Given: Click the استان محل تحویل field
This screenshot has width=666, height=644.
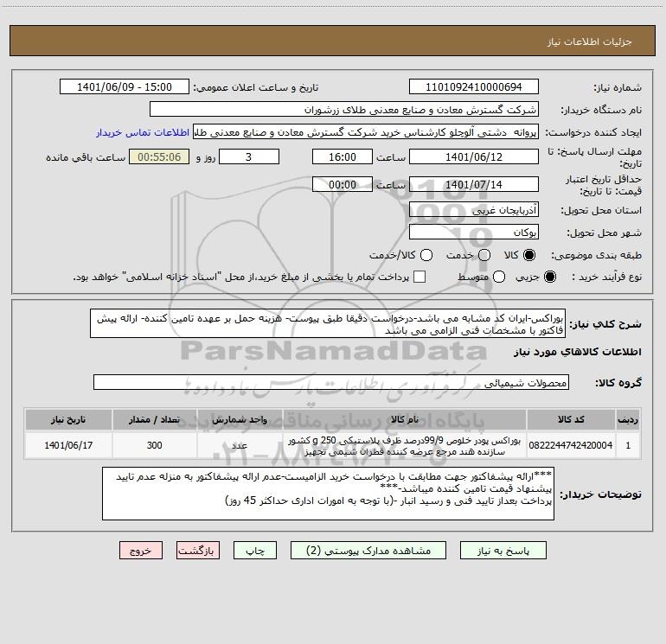Looking at the screenshot, I should tap(474, 210).
